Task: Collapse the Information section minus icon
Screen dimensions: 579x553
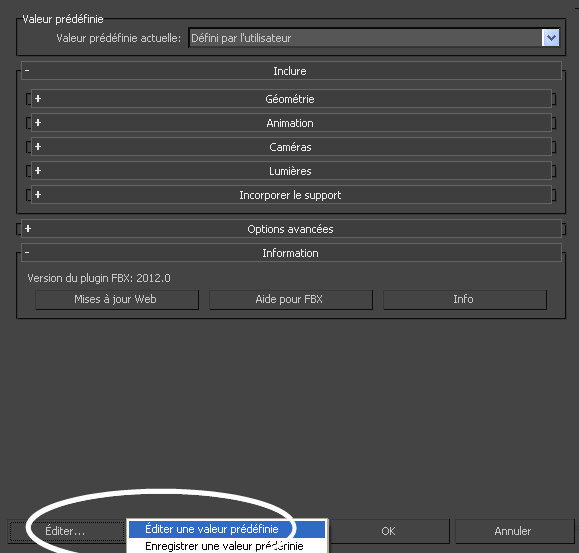Action: (27, 253)
